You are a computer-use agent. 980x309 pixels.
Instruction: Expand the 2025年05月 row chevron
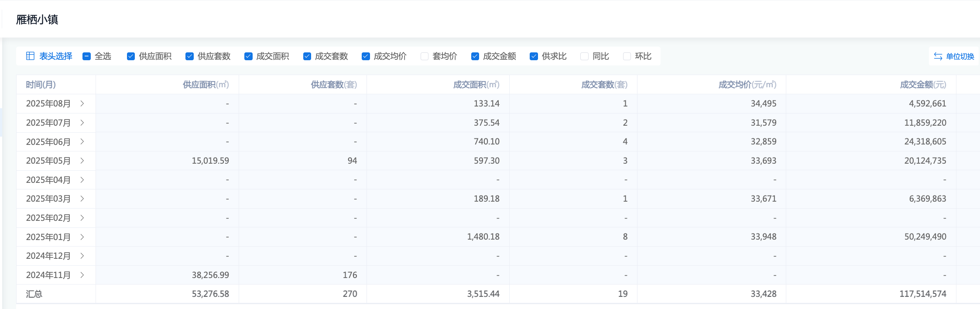tap(82, 161)
